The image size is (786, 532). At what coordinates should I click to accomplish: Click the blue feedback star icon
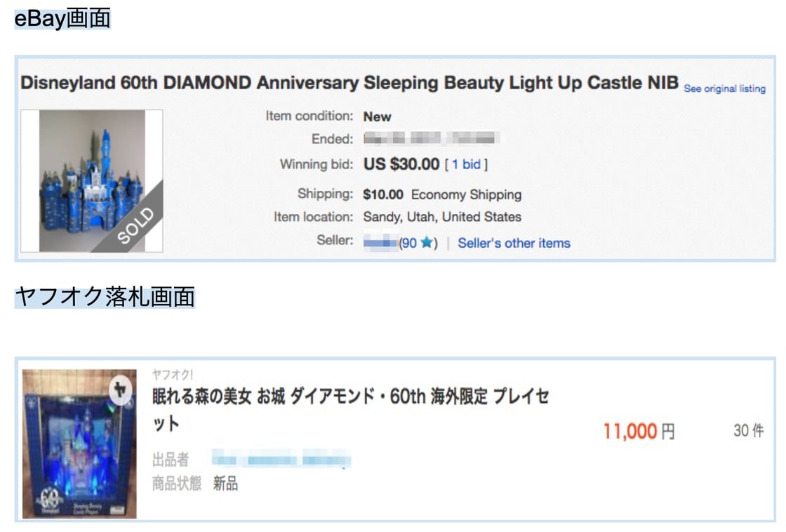click(x=426, y=244)
